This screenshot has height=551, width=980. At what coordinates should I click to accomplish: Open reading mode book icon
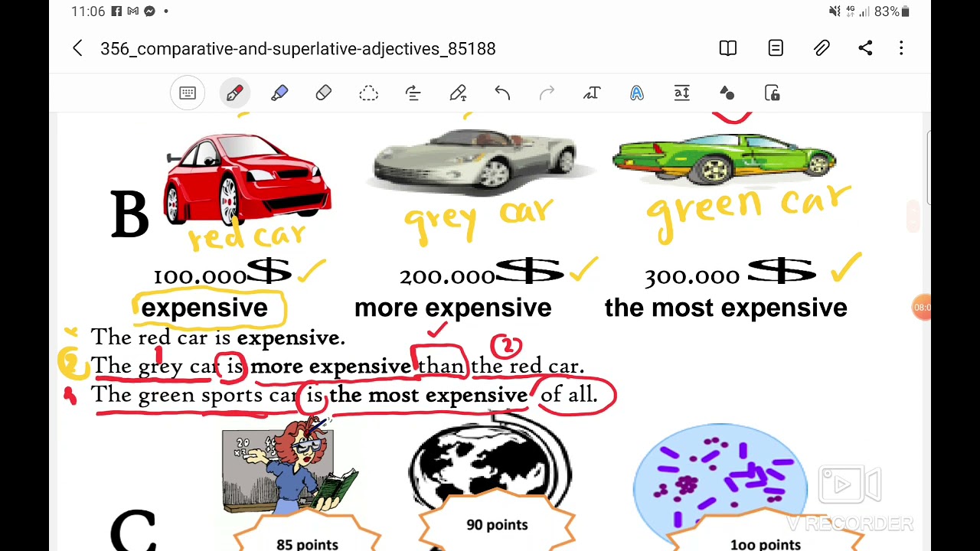click(x=728, y=48)
